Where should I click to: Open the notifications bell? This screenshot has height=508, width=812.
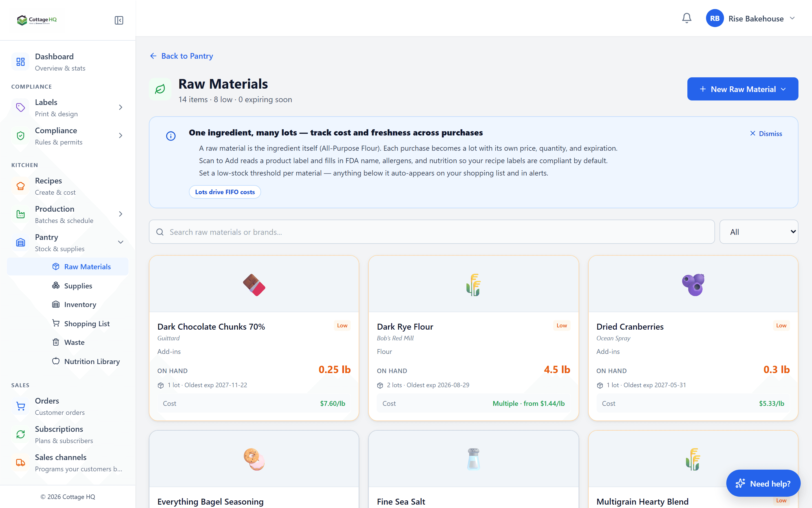click(687, 18)
